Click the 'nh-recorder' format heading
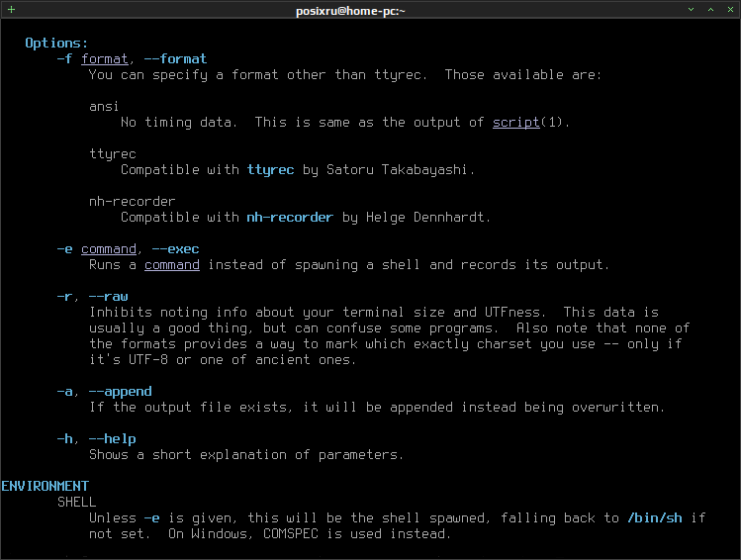Image resolution: width=741 pixels, height=560 pixels. pos(133,201)
